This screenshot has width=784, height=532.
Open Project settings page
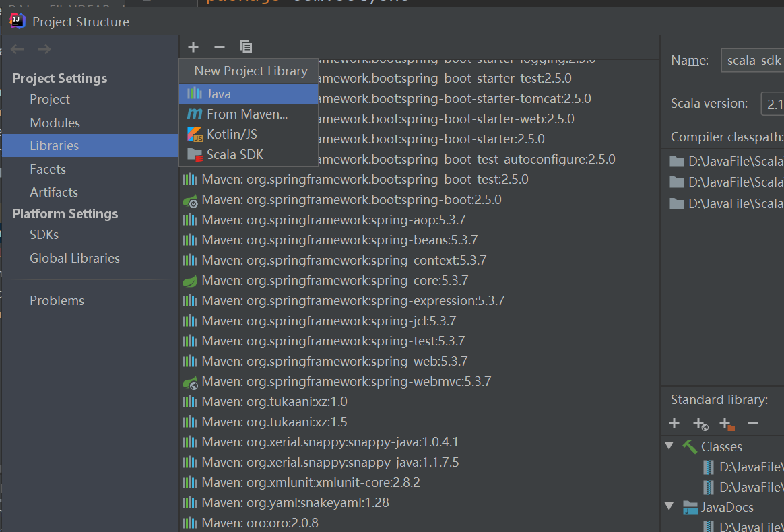click(49, 99)
